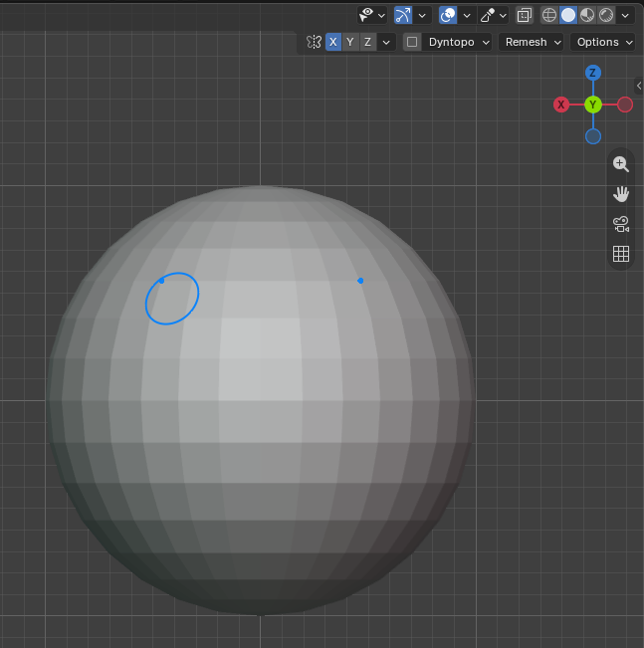The image size is (644, 648).
Task: Toggle show overlays button
Action: tap(448, 15)
